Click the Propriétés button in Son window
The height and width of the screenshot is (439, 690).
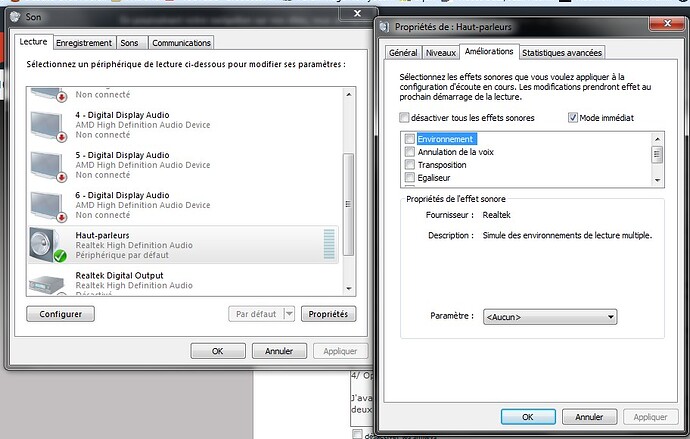coord(328,314)
